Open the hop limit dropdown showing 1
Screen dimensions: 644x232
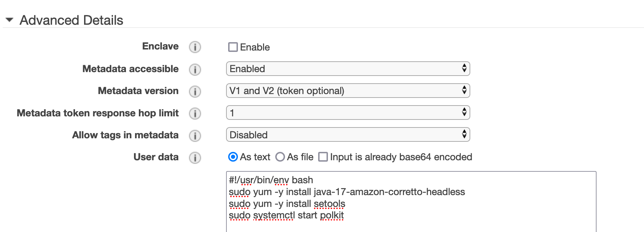click(x=348, y=113)
